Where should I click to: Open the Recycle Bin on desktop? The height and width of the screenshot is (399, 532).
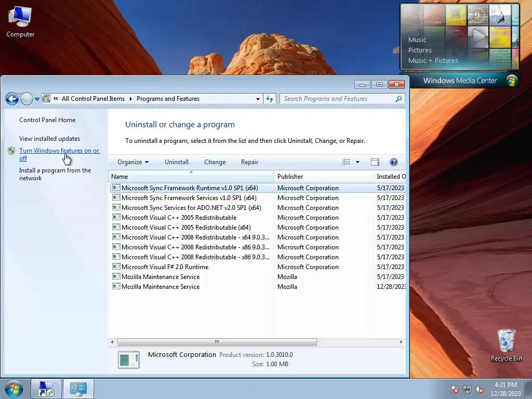click(506, 345)
